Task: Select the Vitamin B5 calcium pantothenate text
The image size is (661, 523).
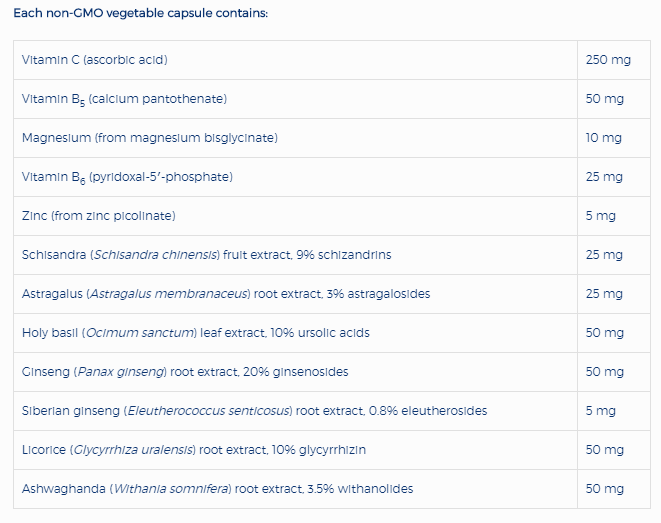Action: pos(124,99)
